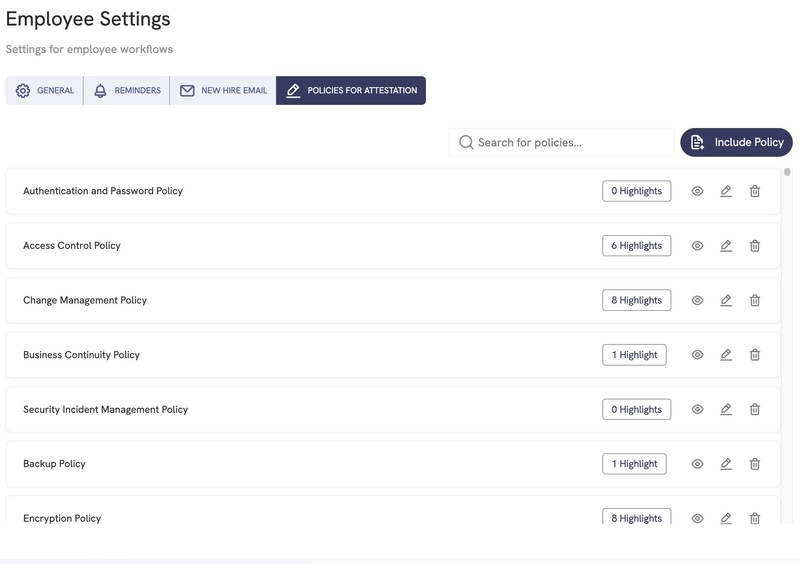The image size is (800, 564).
Task: Remove the Encryption Policy
Action: (x=755, y=519)
